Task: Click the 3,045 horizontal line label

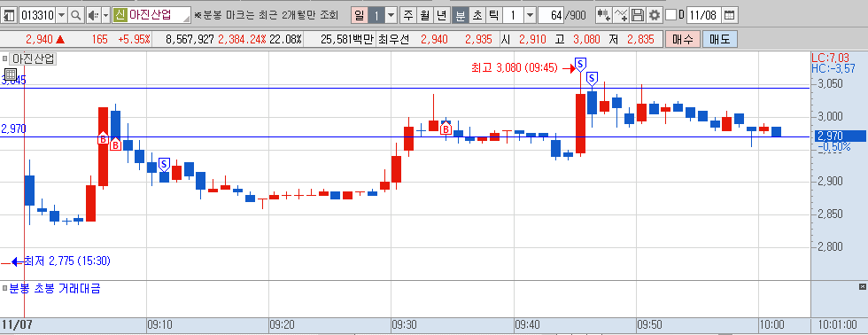Action: click(x=14, y=81)
